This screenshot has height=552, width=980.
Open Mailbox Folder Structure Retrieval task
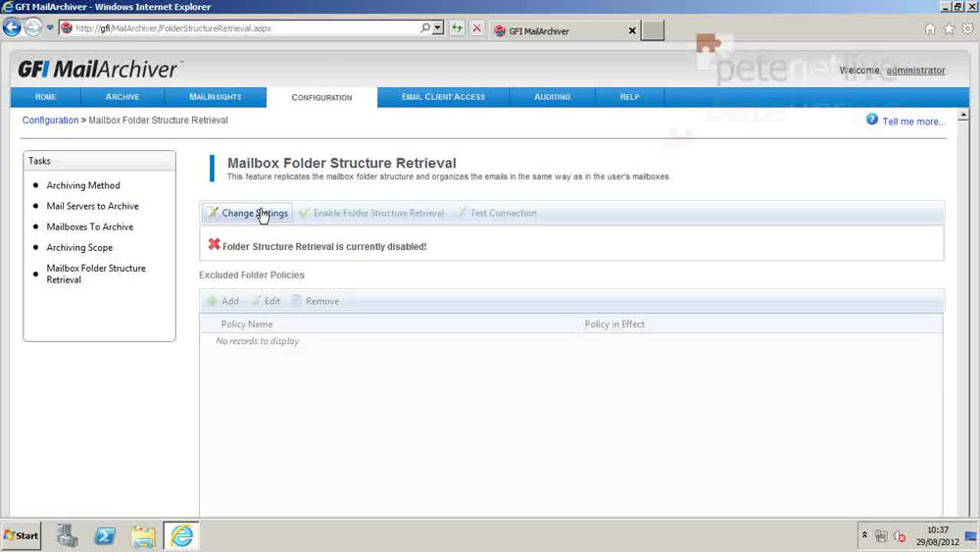pyautogui.click(x=96, y=274)
